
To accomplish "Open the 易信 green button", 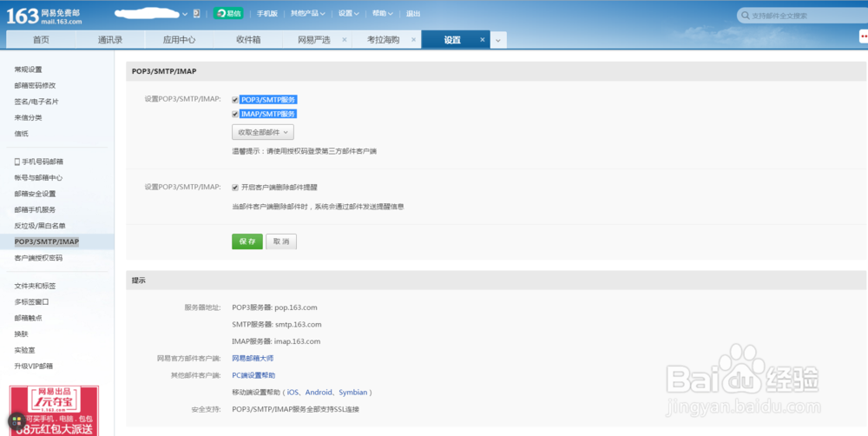I will (x=228, y=13).
